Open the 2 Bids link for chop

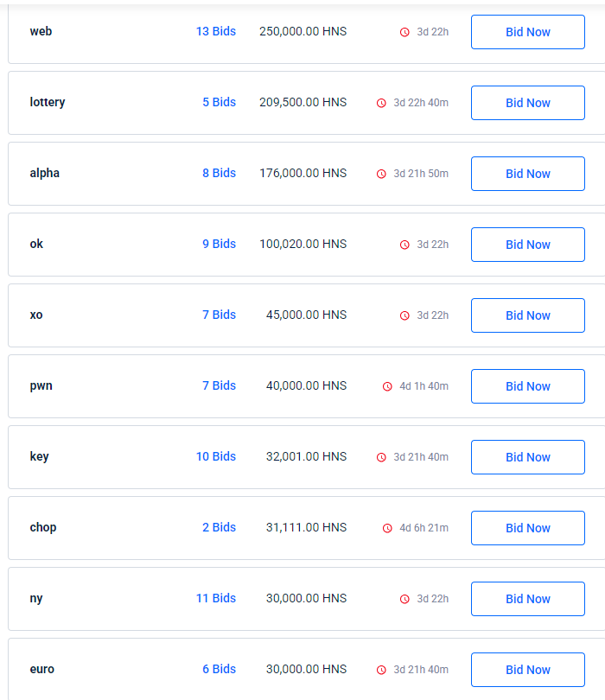pos(219,527)
